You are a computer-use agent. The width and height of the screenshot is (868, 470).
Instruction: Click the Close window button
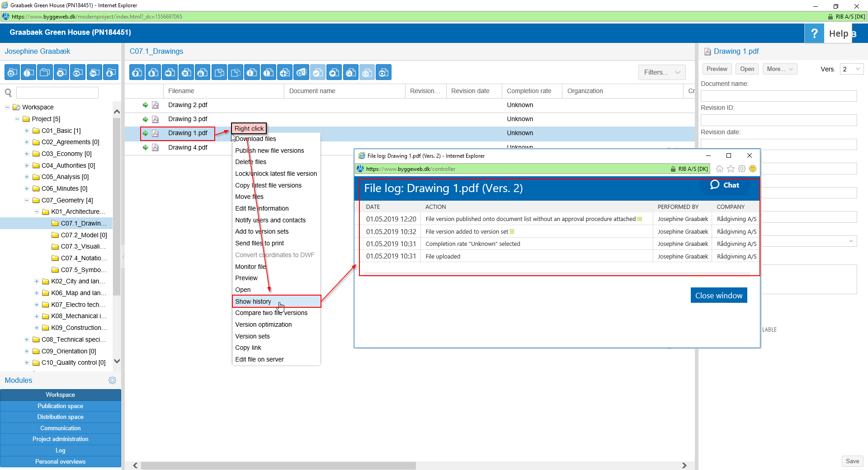click(x=718, y=296)
